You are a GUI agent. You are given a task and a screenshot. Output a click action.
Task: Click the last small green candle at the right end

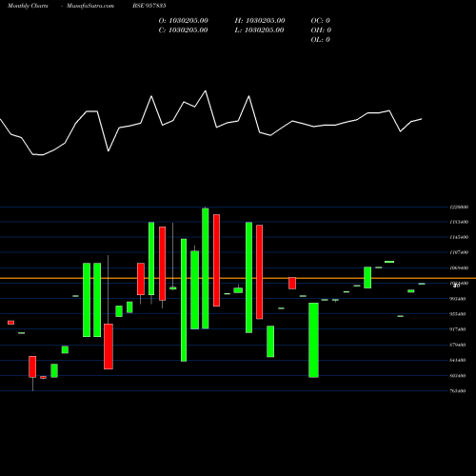coord(422,284)
